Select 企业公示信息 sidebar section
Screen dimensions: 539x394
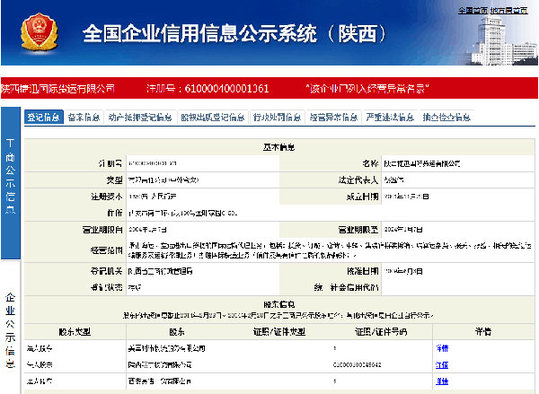(11, 330)
